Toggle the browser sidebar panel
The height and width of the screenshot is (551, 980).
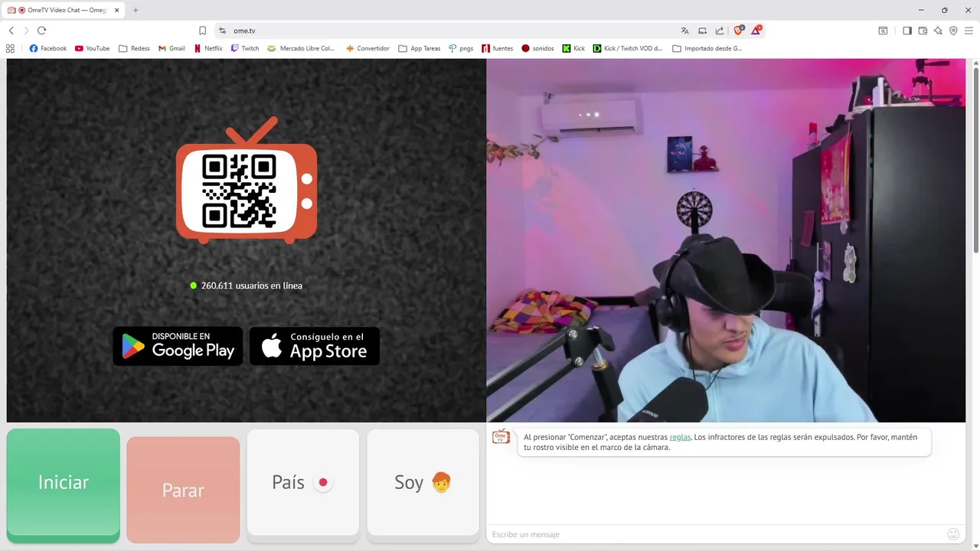907,31
